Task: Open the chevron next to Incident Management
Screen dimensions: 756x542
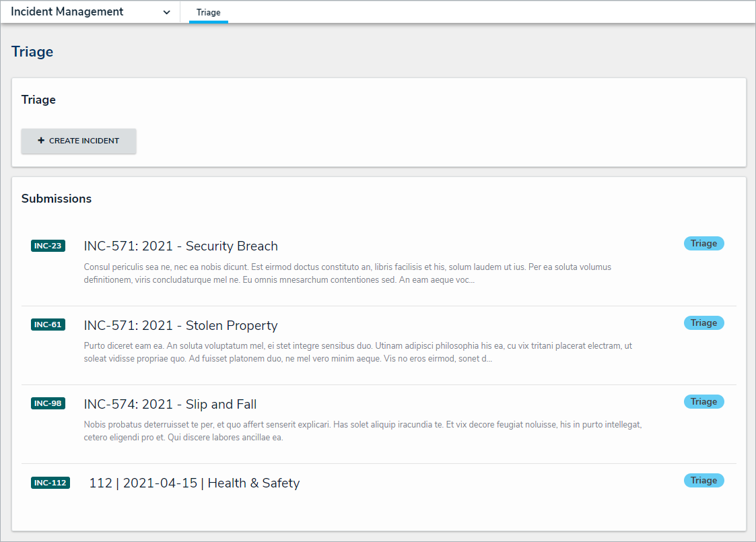Action: pyautogui.click(x=166, y=12)
